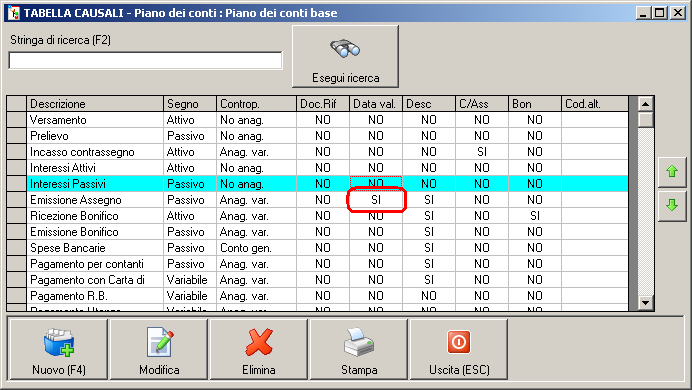Click the Attivo cell of the Versamento row
Image resolution: width=692 pixels, height=390 pixels.
190,120
